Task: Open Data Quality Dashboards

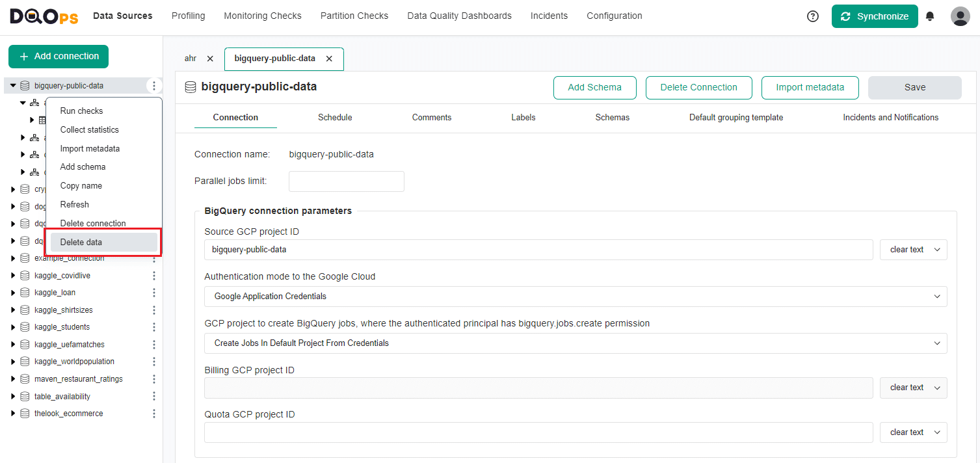Action: 460,16
